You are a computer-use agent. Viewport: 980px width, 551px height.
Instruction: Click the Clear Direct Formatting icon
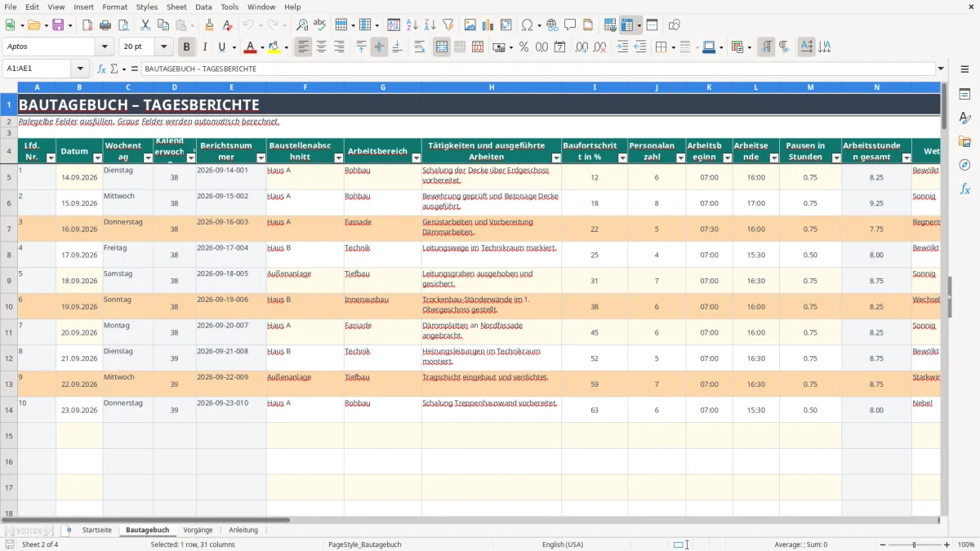tap(227, 25)
